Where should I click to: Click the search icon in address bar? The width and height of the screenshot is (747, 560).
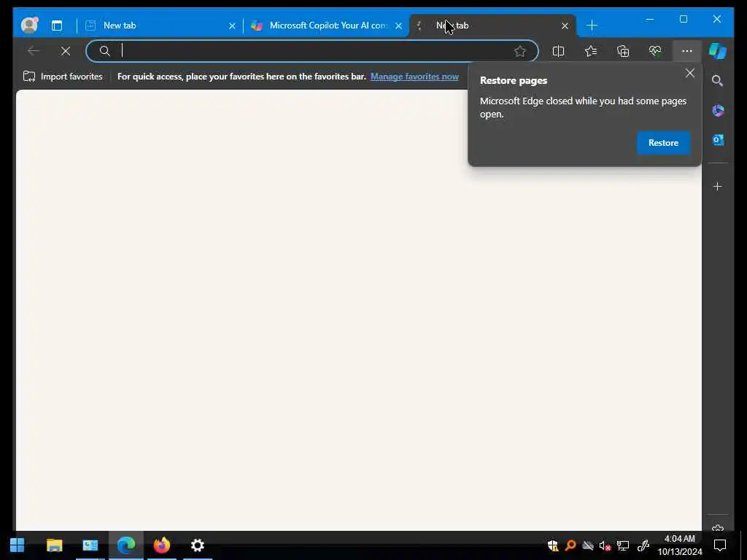[105, 51]
